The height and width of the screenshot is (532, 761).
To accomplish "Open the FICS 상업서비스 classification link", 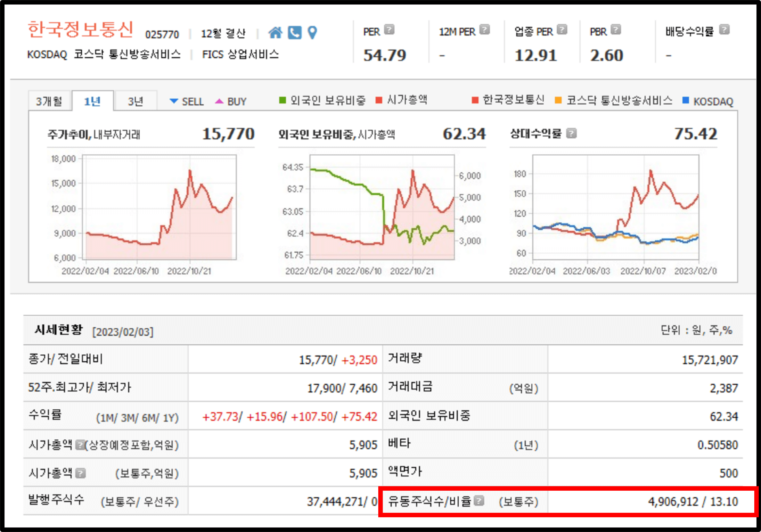I will [240, 54].
